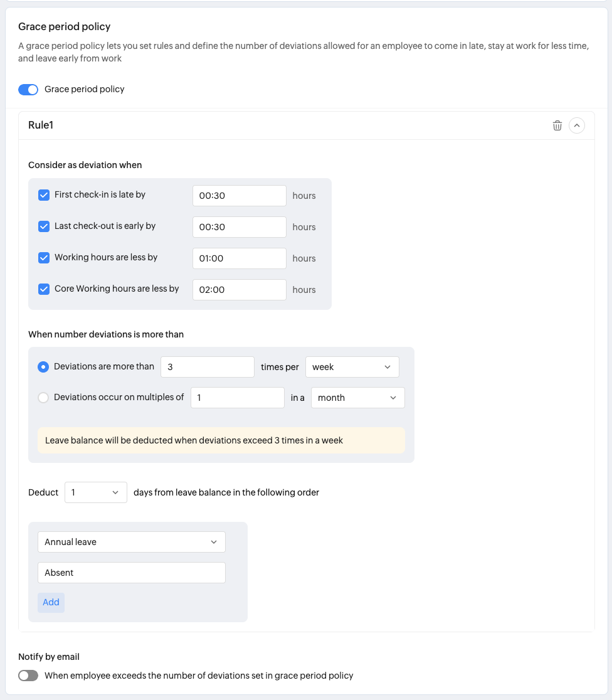Click the multiples of deviations field
The height and width of the screenshot is (700, 612).
coord(237,398)
